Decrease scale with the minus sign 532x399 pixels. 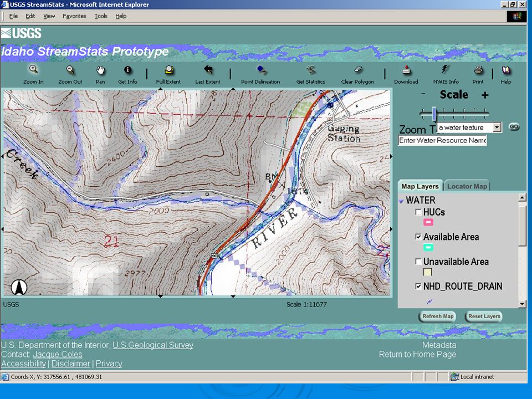423,94
